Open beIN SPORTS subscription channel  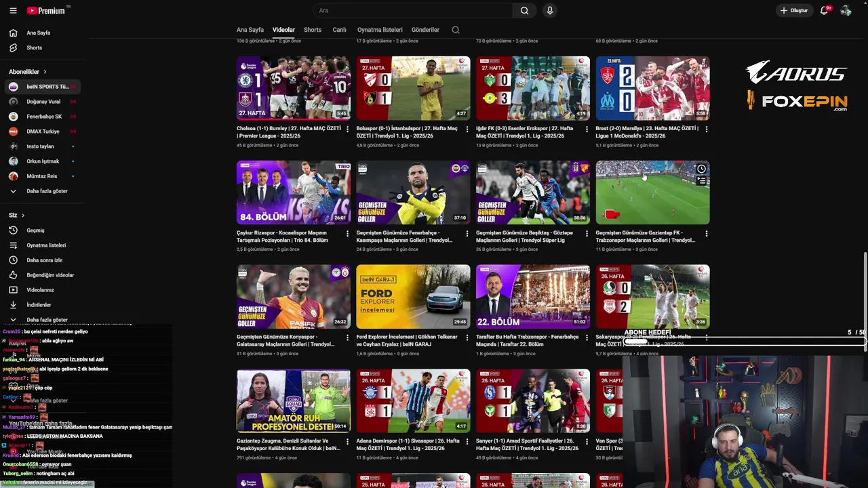43,87
